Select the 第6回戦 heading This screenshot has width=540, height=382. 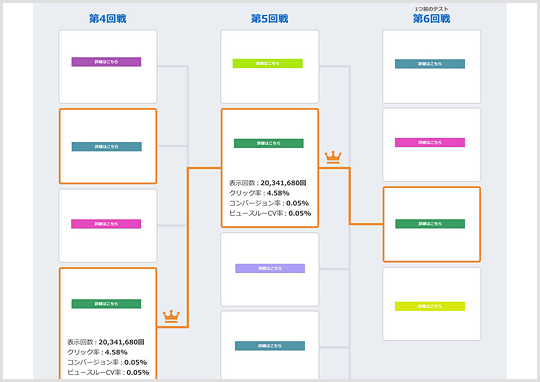pos(432,19)
